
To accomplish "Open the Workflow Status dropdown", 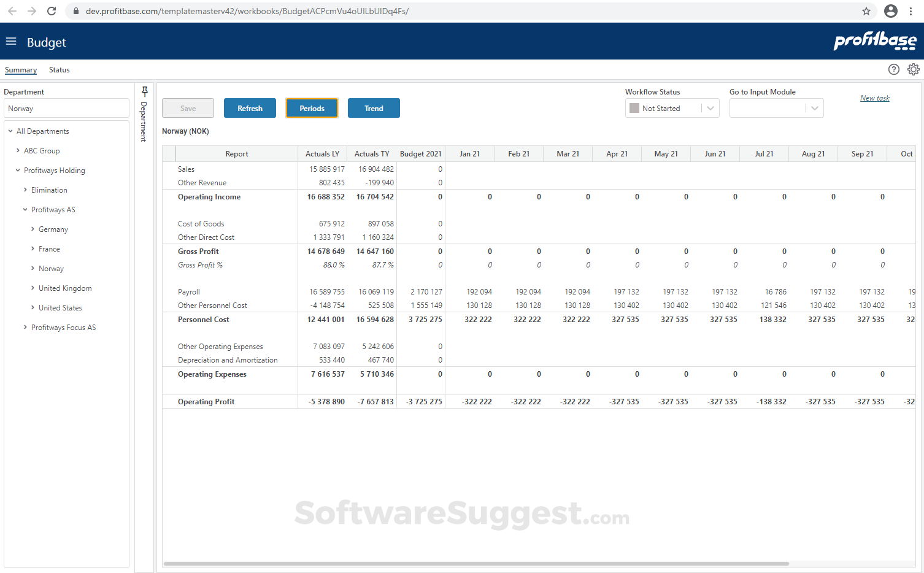I will 711,108.
